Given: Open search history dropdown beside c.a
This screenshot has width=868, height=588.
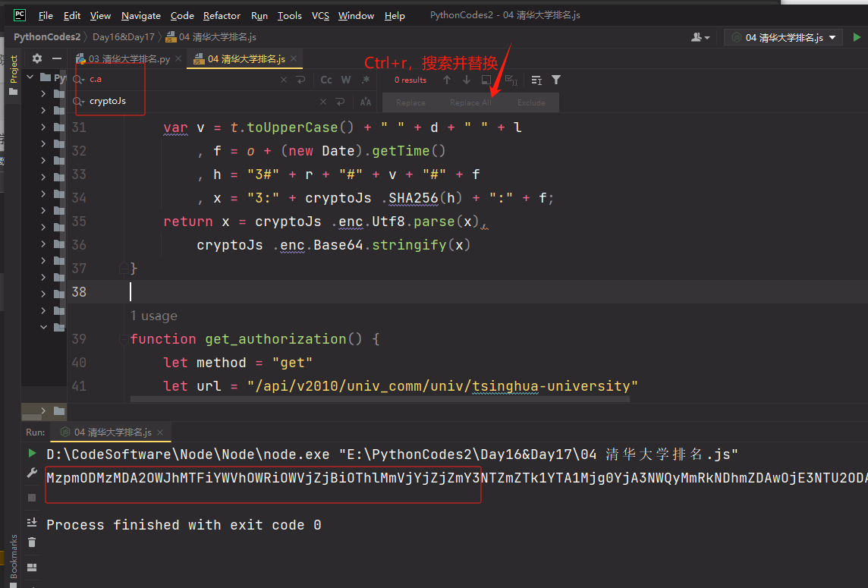Looking at the screenshot, I should (79, 79).
